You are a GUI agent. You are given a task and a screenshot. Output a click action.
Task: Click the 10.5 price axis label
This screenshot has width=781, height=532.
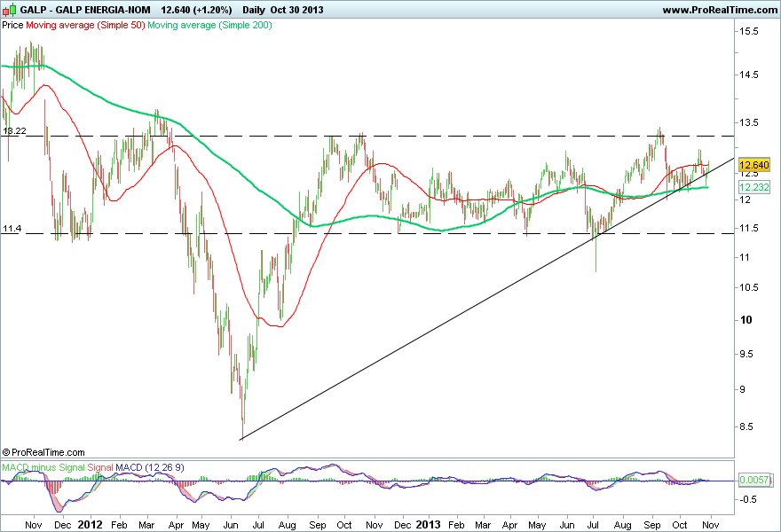[x=749, y=287]
